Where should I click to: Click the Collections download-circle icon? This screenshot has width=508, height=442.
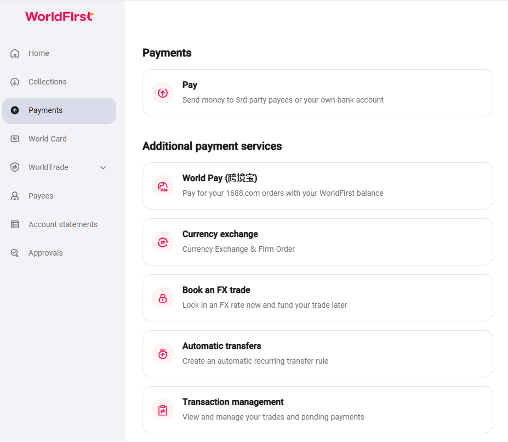tap(15, 82)
